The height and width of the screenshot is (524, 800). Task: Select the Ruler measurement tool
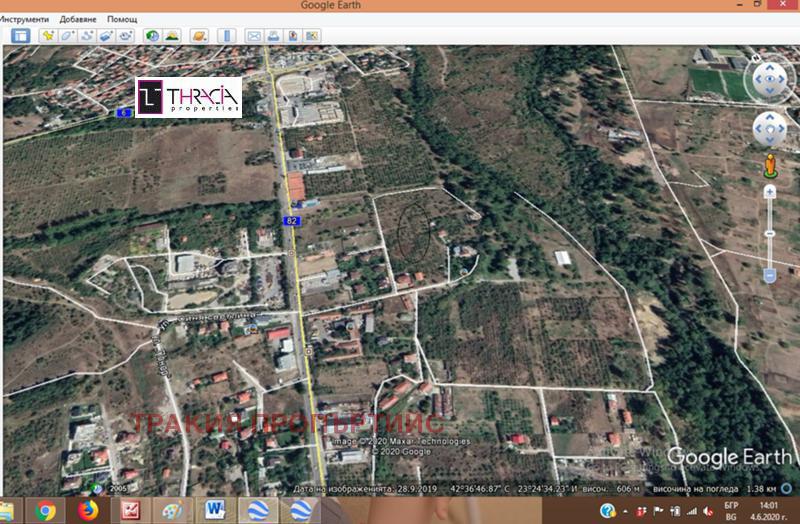click(226, 36)
